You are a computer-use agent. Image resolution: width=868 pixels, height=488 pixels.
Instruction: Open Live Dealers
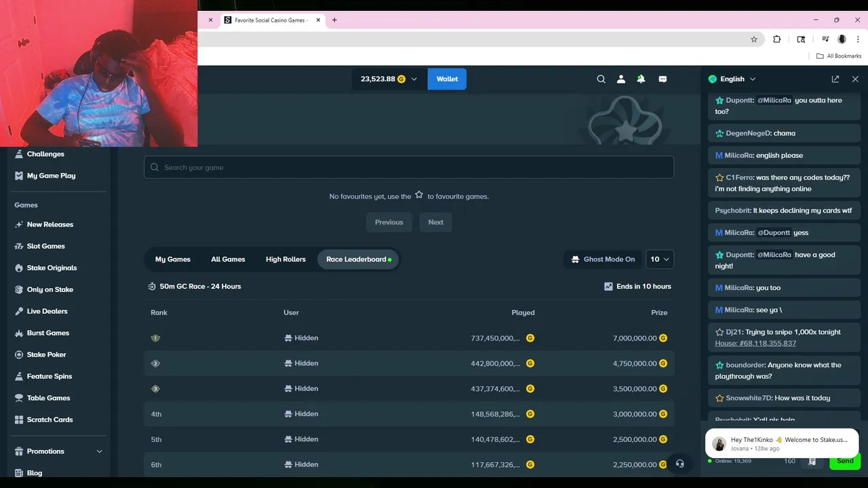point(47,311)
